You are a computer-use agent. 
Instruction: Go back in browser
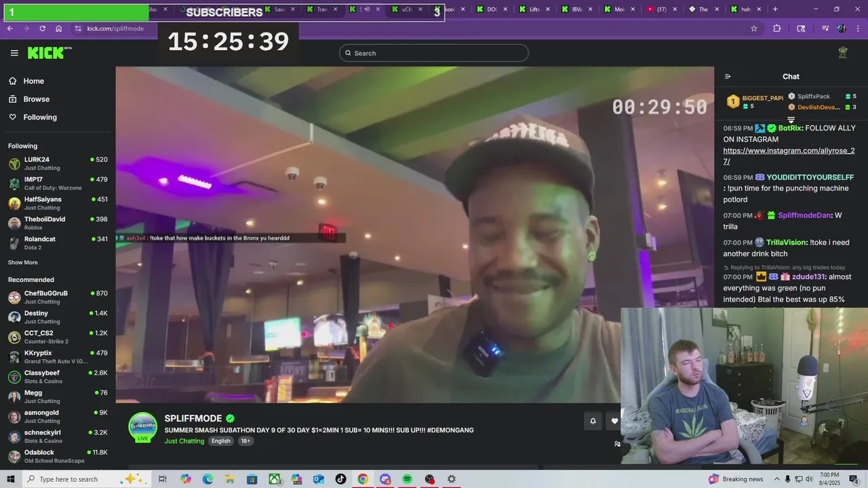point(9,28)
